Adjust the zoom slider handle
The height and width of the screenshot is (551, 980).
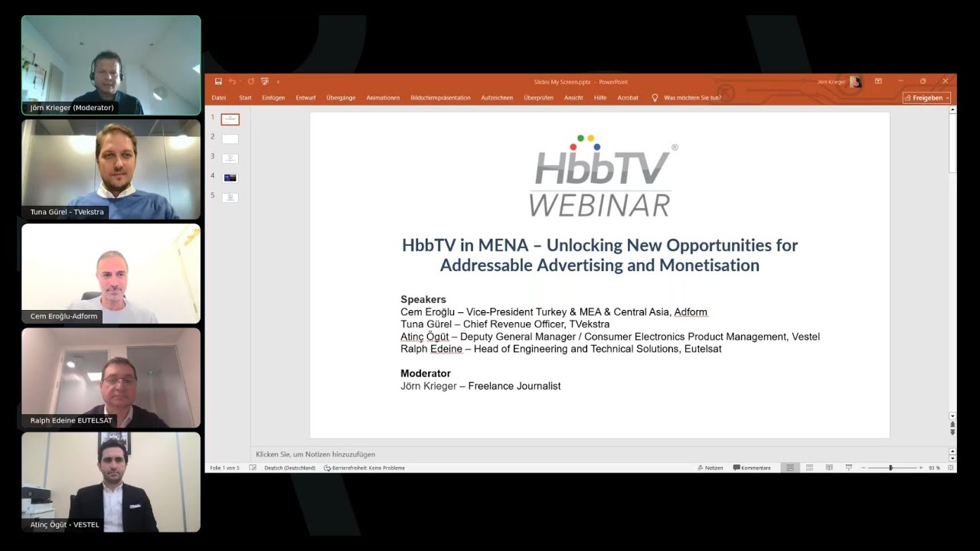(890, 468)
